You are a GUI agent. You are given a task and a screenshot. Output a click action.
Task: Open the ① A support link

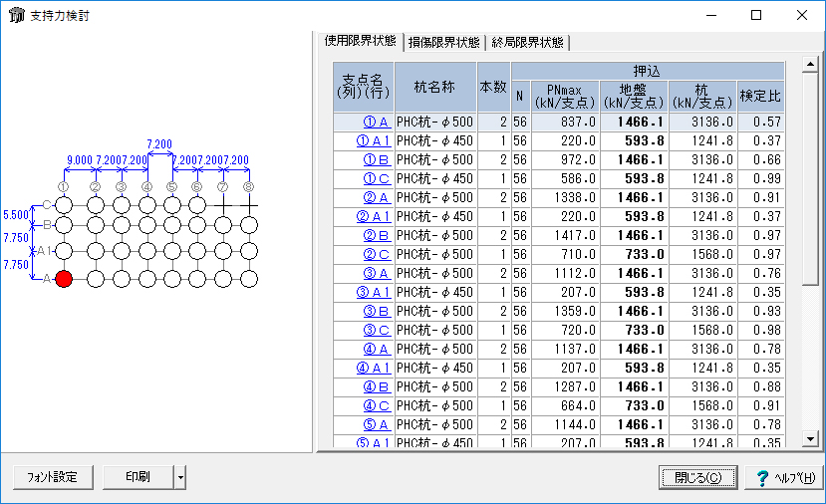point(377,123)
